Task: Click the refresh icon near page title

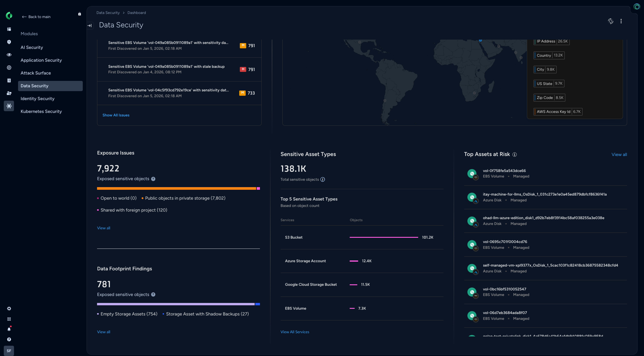Action: 610,21
